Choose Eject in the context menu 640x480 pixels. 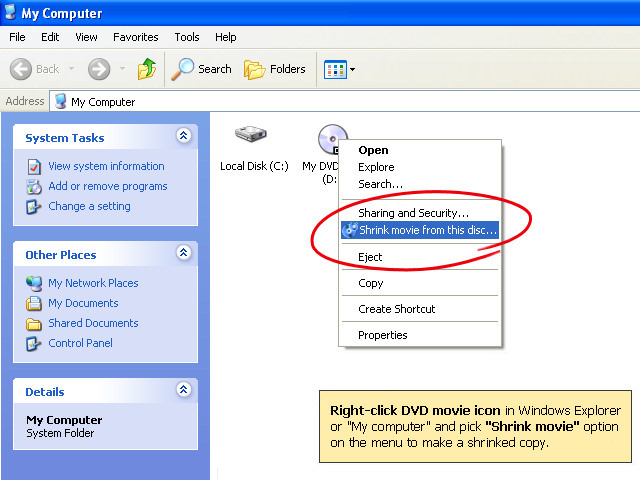[420, 257]
